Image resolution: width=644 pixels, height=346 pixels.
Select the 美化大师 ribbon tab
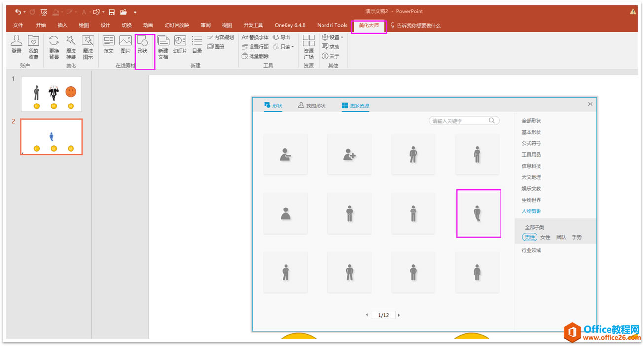[x=369, y=25]
